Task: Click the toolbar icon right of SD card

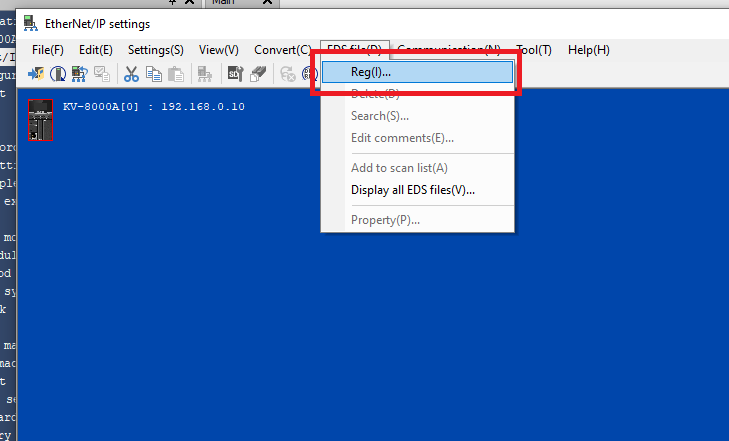Action: [x=257, y=73]
